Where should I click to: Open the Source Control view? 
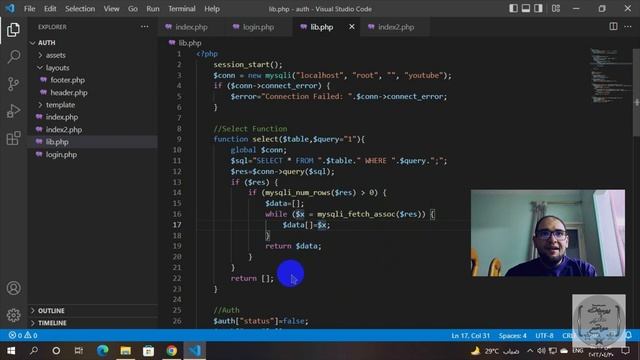coord(13,84)
